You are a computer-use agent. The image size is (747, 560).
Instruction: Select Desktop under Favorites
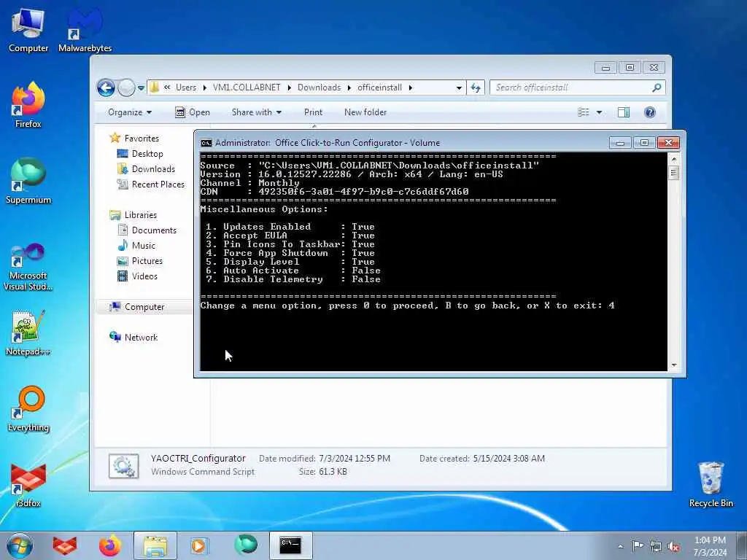pyautogui.click(x=147, y=154)
